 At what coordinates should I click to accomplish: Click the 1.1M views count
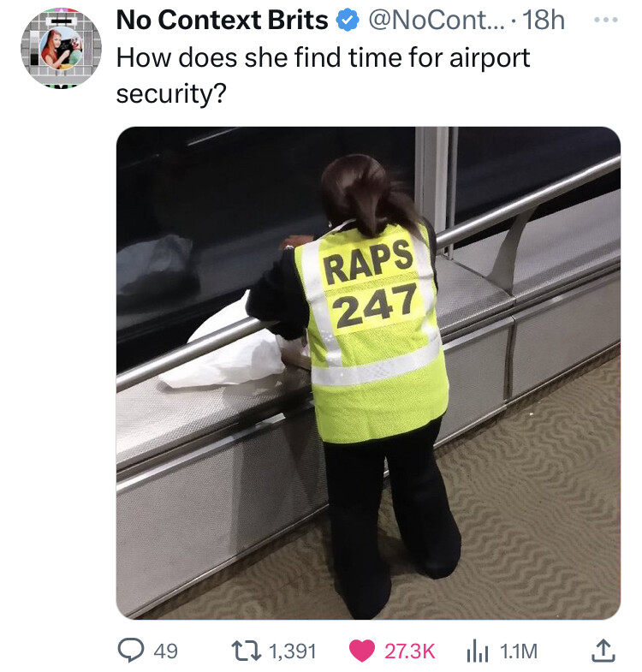point(519,651)
